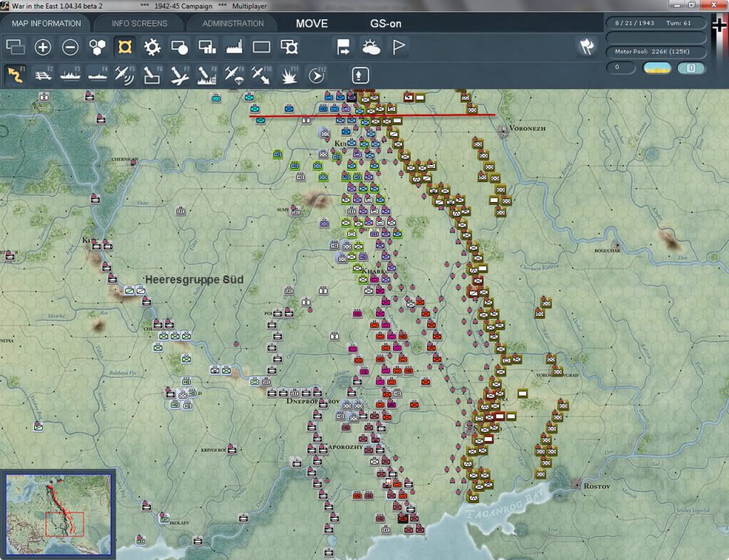Select the F5 air recon mode
729x560 pixels.
pyautogui.click(x=125, y=75)
